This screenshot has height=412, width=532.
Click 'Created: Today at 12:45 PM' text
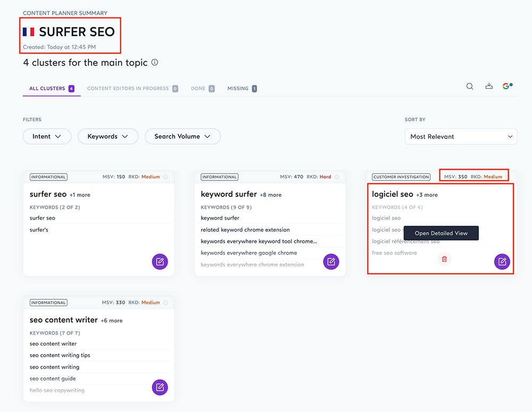pos(60,47)
